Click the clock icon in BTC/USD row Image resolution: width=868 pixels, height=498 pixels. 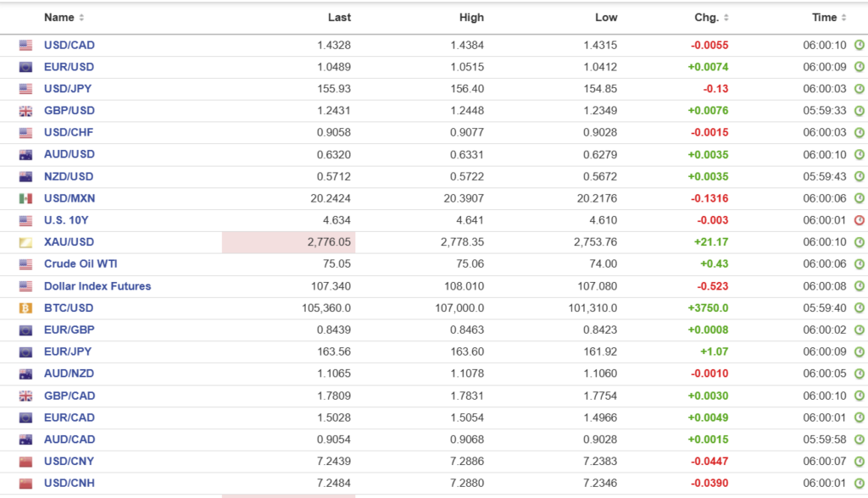[x=859, y=308]
